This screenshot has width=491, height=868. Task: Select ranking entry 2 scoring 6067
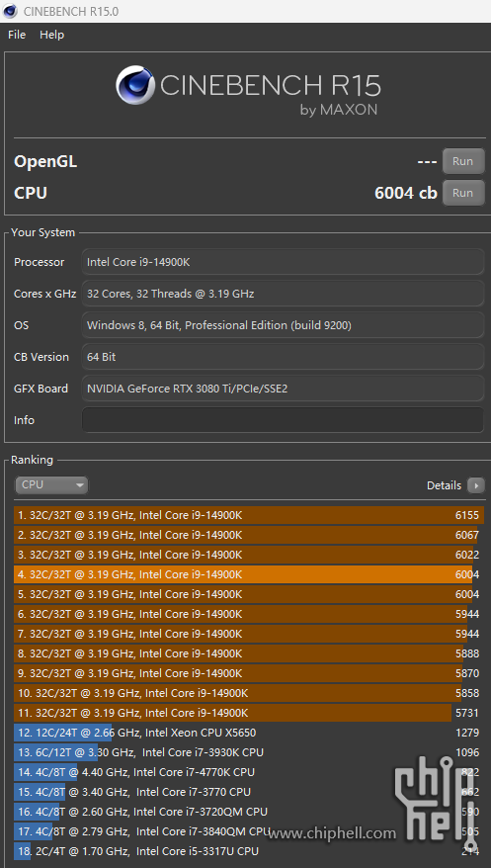[x=249, y=535]
